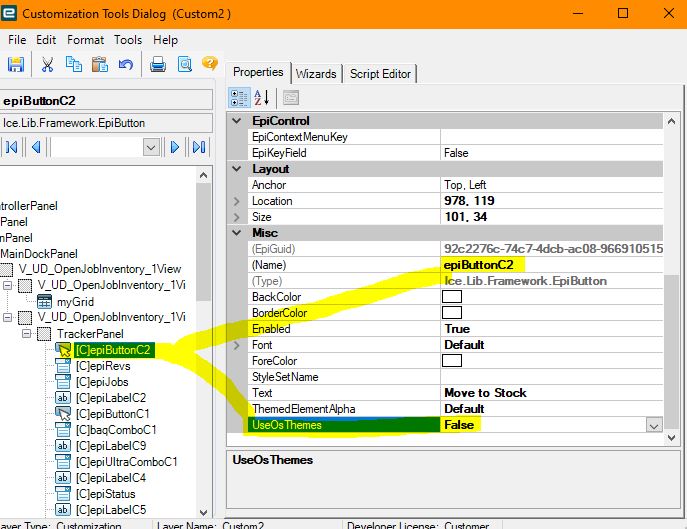Viewport: 687px width, 529px height.
Task: Select [C]epiButtonC1 in the tree
Action: (113, 413)
